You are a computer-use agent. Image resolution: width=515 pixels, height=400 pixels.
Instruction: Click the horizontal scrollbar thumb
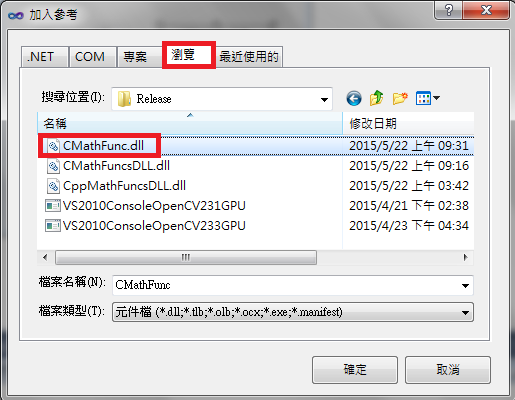pyautogui.click(x=186, y=257)
